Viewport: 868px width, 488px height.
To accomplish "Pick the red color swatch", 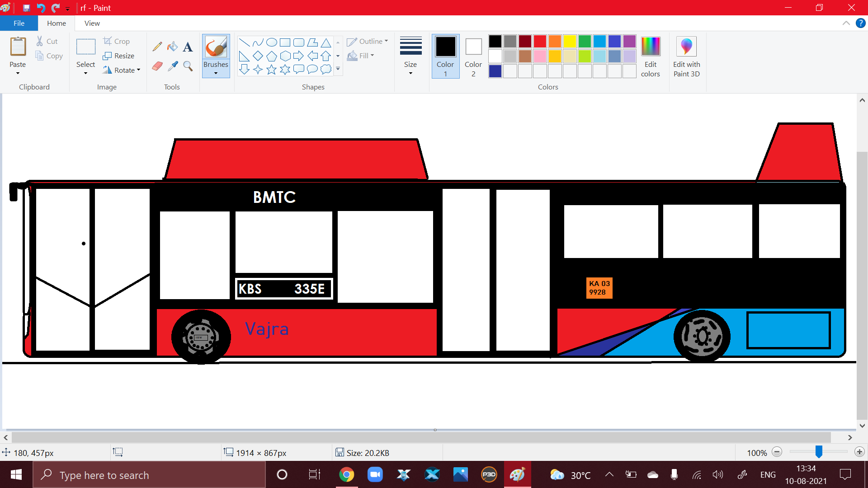I will [540, 42].
